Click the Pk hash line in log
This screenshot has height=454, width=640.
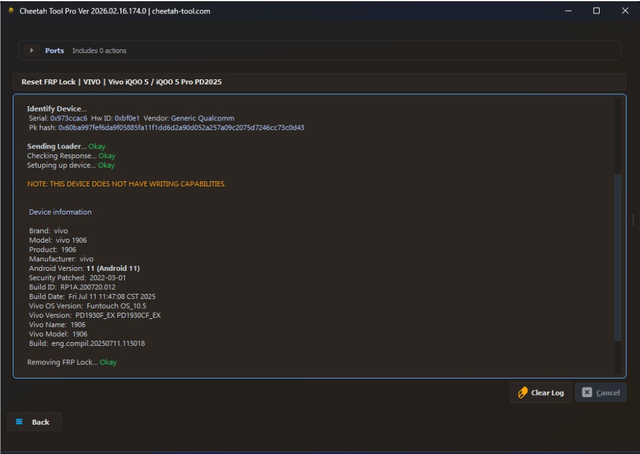[x=166, y=127]
